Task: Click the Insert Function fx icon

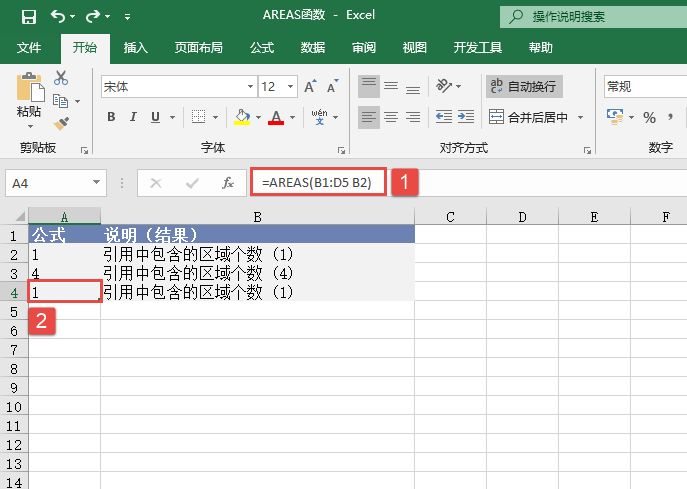Action: coord(228,183)
